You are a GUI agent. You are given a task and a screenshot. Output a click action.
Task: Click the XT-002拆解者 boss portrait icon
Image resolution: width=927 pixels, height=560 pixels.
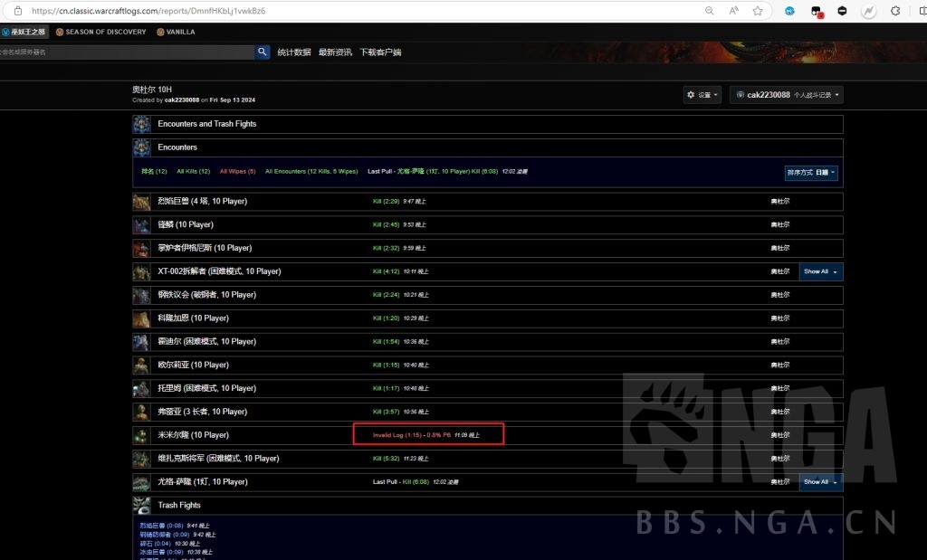tap(141, 271)
